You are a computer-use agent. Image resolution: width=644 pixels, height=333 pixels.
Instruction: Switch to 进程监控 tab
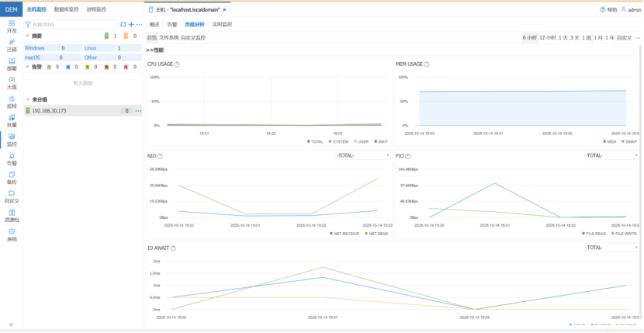coord(96,9)
